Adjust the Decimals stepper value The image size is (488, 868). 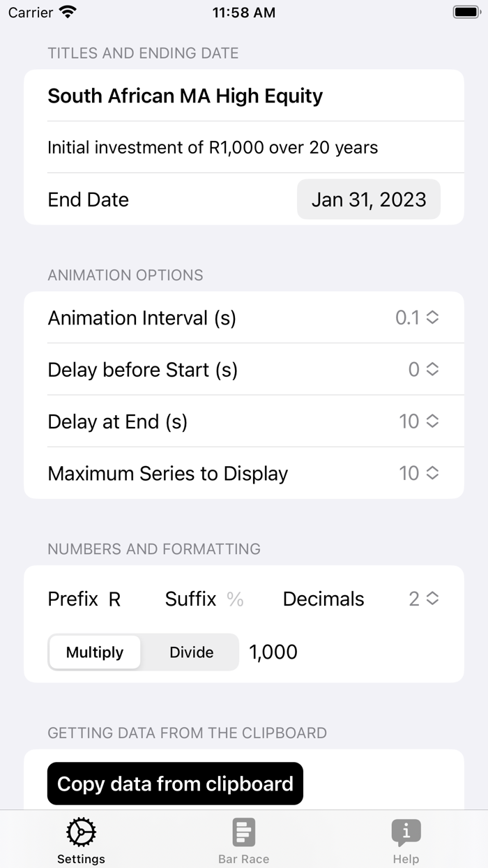(423, 599)
